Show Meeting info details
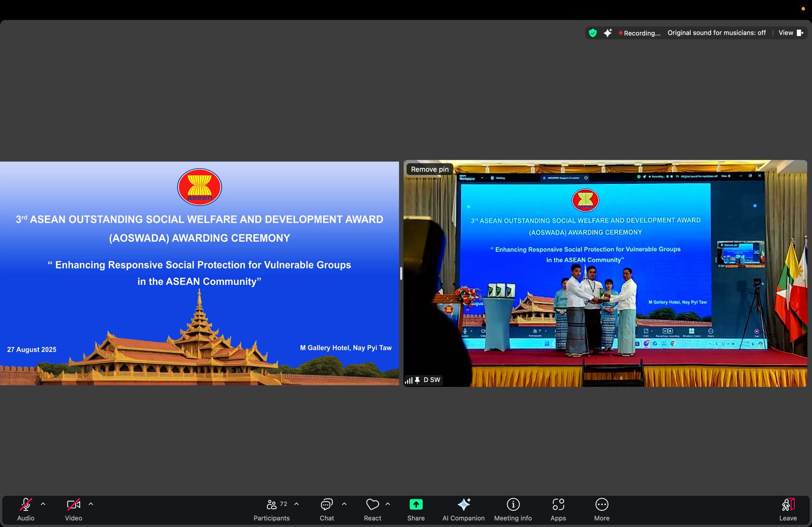 513,510
